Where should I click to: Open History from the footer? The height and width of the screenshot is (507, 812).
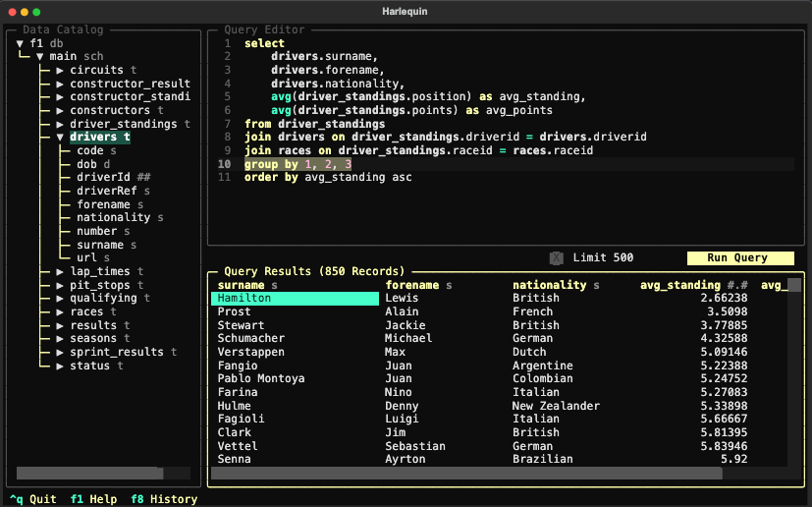pos(164,499)
